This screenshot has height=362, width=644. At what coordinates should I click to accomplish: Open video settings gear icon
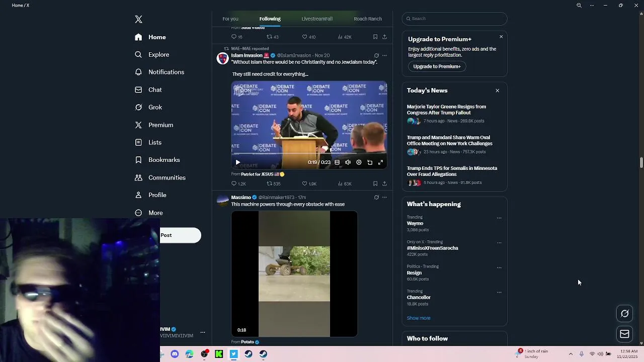pos(359,162)
